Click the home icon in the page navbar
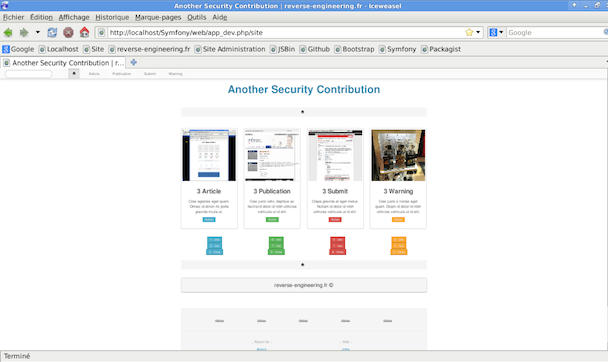The image size is (608, 362). coord(74,74)
